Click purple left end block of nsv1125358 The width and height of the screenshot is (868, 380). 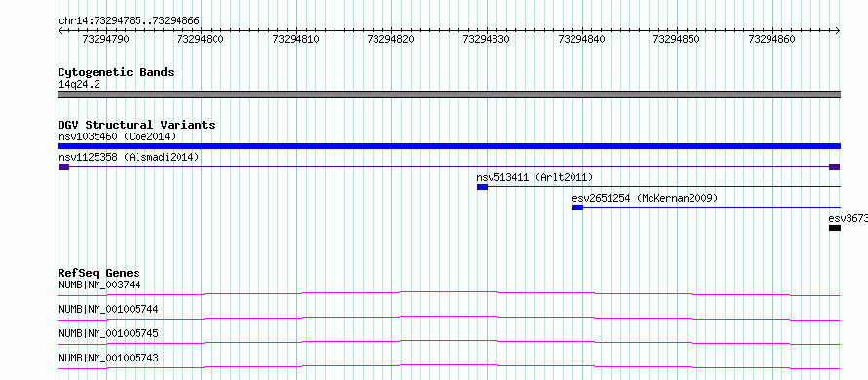(x=63, y=167)
